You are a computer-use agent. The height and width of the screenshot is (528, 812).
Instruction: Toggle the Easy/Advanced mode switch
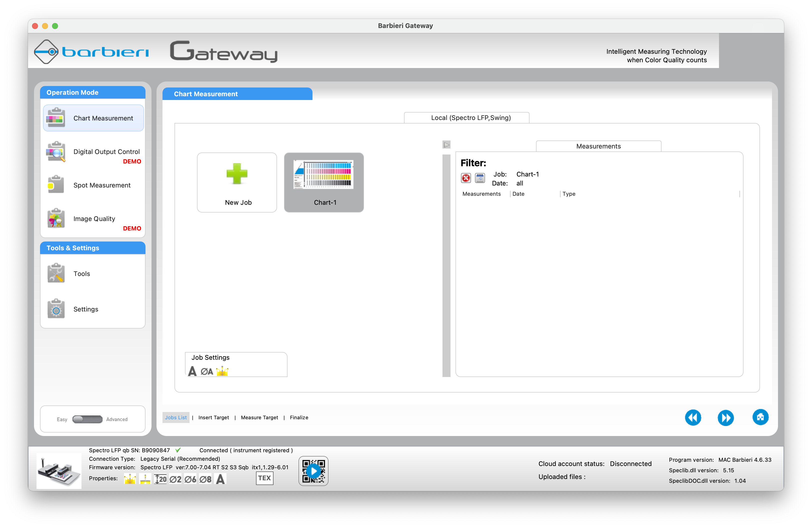coord(87,419)
